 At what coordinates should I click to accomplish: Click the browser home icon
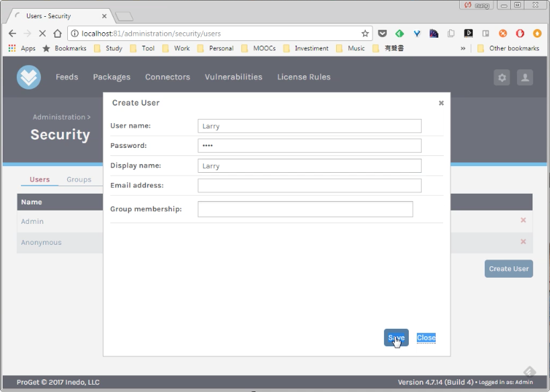coord(58,34)
